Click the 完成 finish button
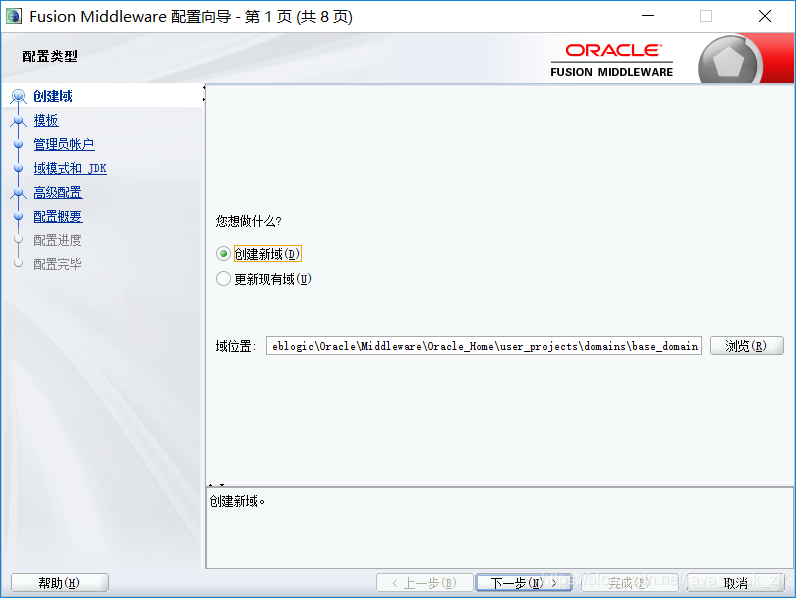 pos(629,583)
